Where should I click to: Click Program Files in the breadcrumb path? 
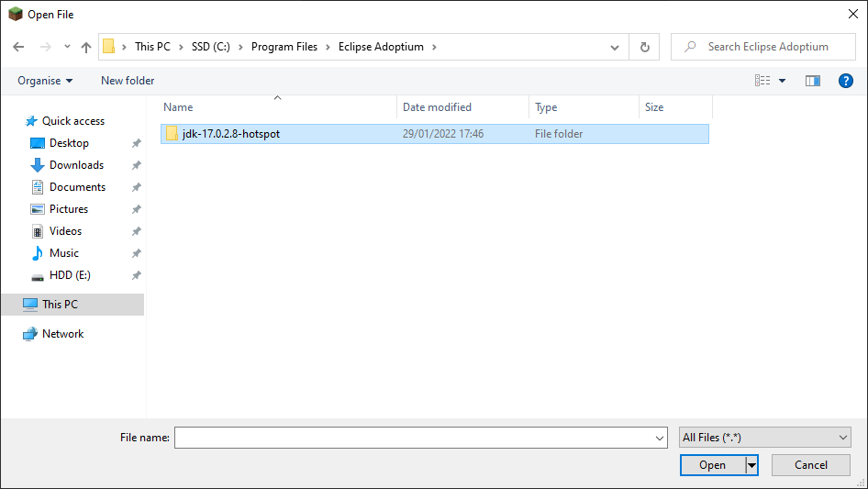284,47
